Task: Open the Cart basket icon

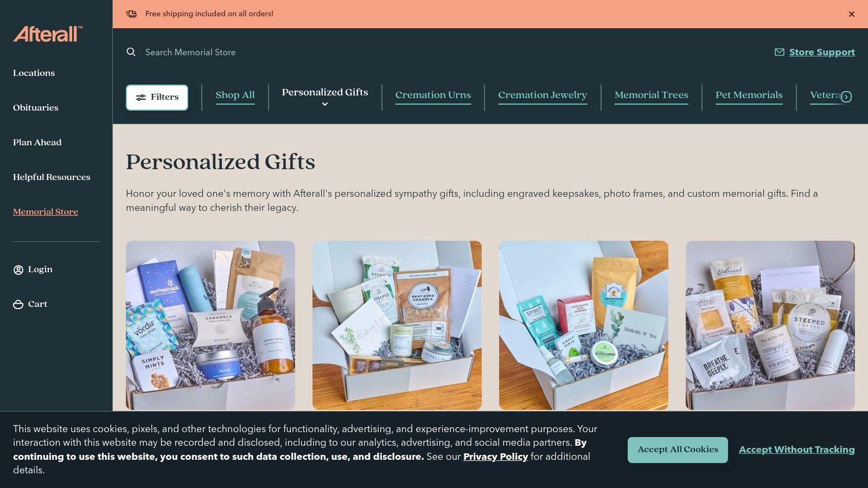Action: [18, 304]
